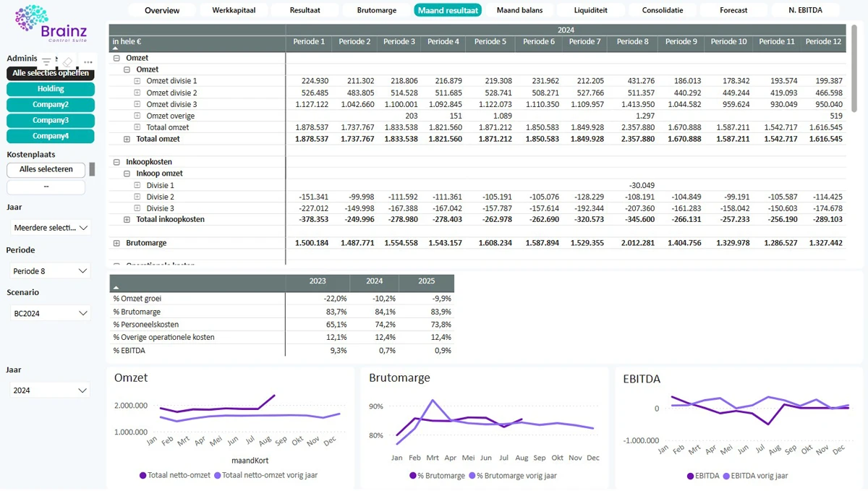Click the Alles selecteren button
Image resolution: width=868 pixels, height=491 pixels.
tap(46, 169)
